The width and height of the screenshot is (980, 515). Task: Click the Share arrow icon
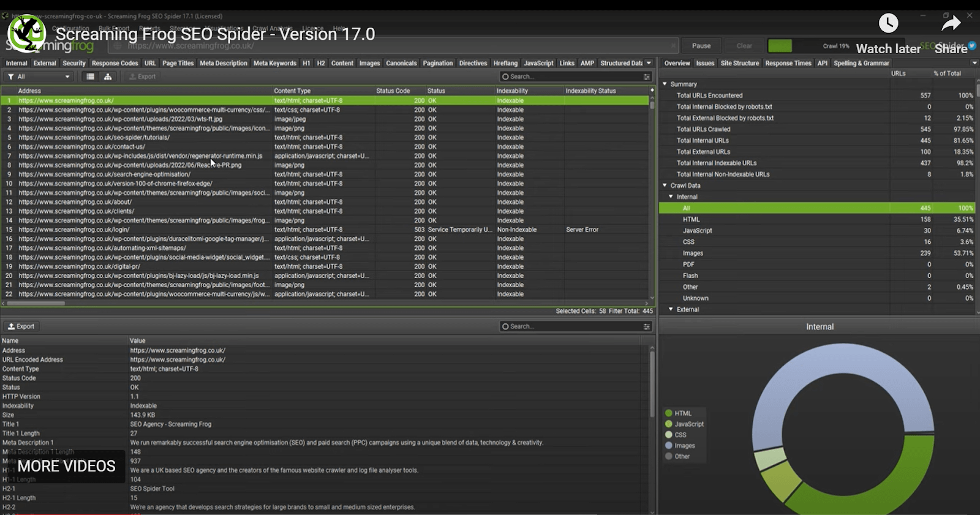tap(951, 24)
